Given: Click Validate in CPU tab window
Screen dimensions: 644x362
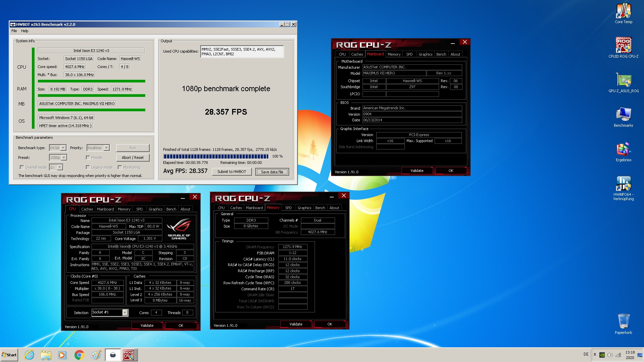Looking at the screenshot, I should coord(147,325).
